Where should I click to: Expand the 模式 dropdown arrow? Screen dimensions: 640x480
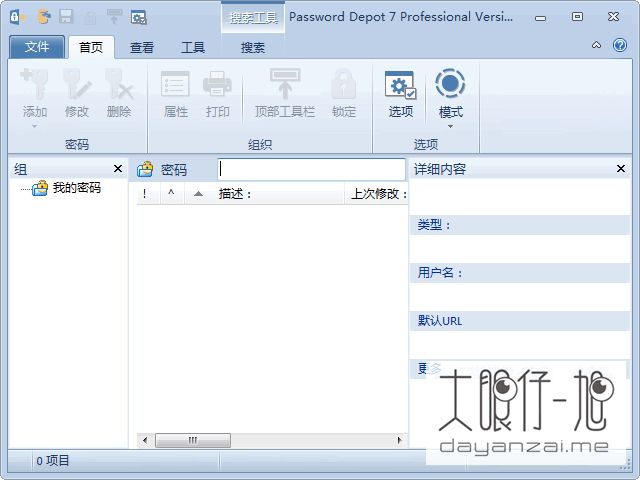450,127
